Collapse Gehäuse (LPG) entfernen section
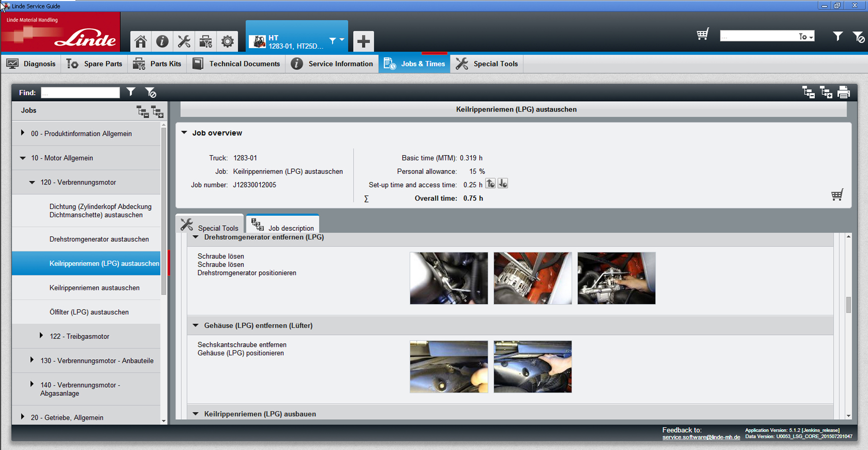Screen dimensions: 868x450 click(x=196, y=325)
